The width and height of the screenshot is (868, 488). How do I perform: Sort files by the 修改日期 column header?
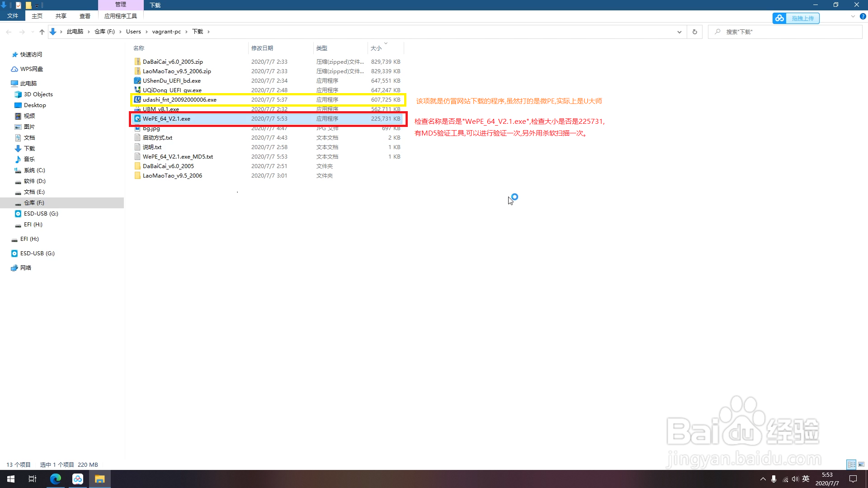[262, 48]
